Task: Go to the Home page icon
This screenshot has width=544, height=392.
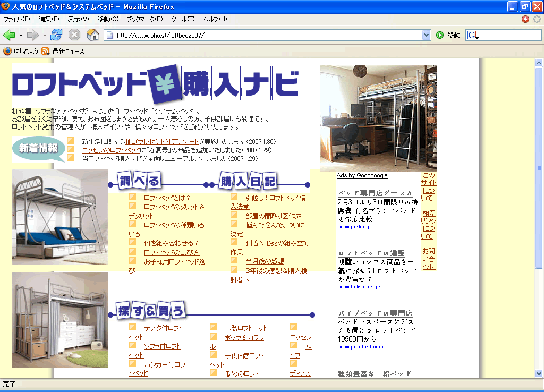Action: point(92,35)
